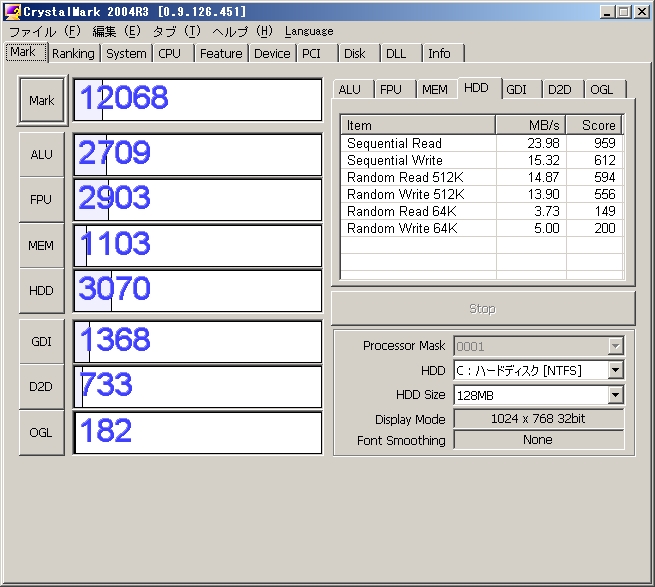Run the MEM benchmark button
The width and height of the screenshot is (655, 587).
coord(42,245)
